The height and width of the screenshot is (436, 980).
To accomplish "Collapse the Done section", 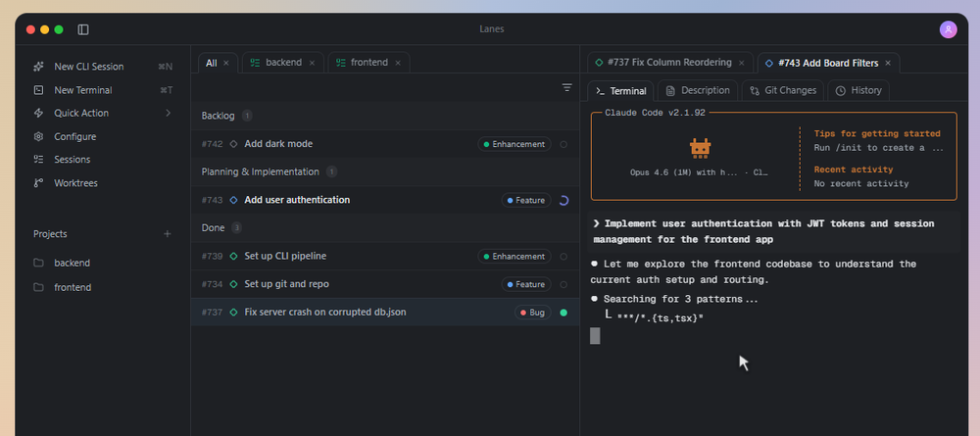I will (x=385, y=228).
